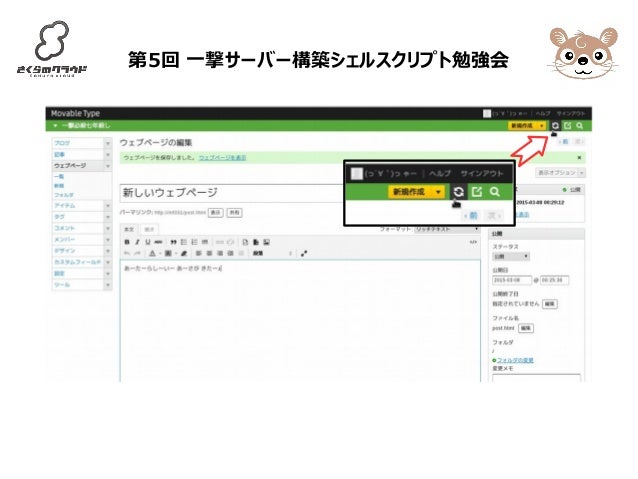Click the rebuild icon in the small original header

pos(555,126)
